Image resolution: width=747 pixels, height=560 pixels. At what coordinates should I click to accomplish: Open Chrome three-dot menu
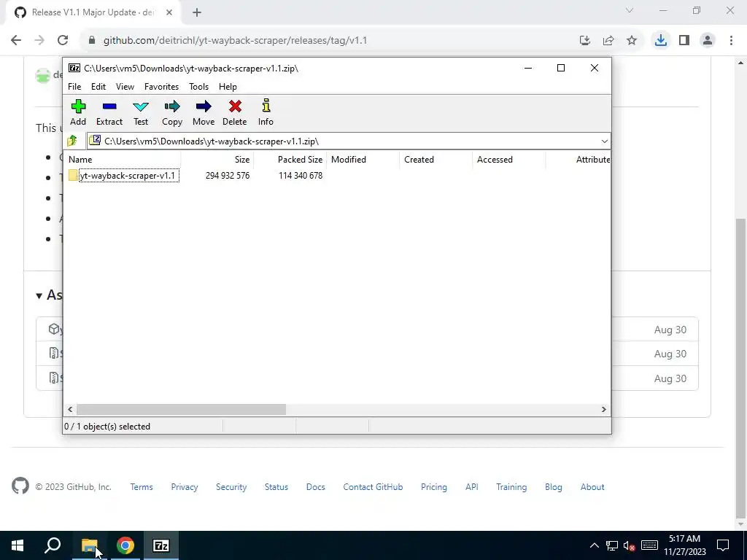[731, 41]
